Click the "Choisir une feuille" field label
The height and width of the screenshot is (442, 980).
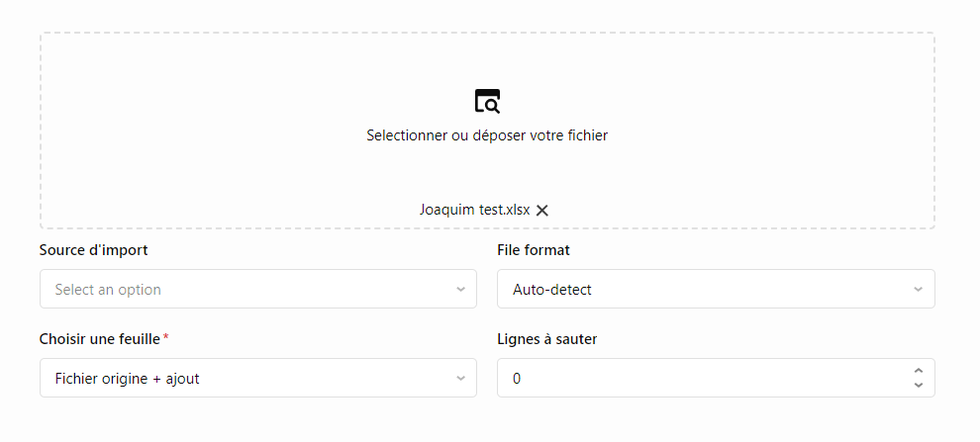click(x=100, y=339)
